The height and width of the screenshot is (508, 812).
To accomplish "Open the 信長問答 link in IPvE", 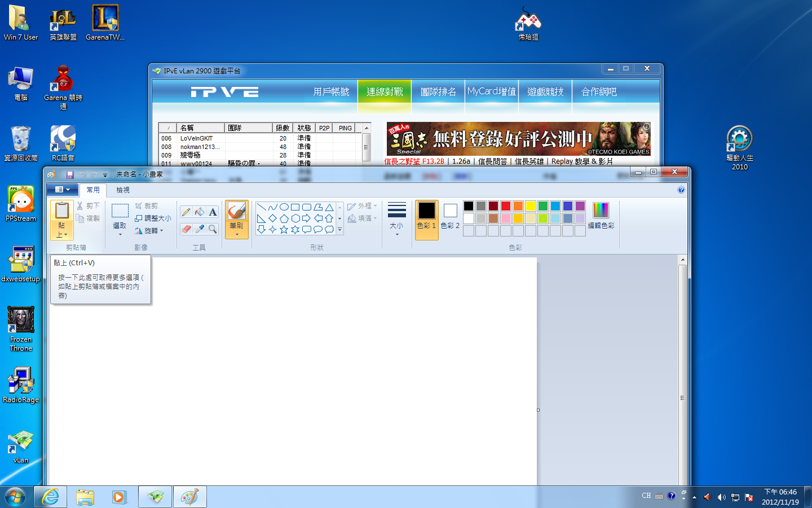I will 492,161.
